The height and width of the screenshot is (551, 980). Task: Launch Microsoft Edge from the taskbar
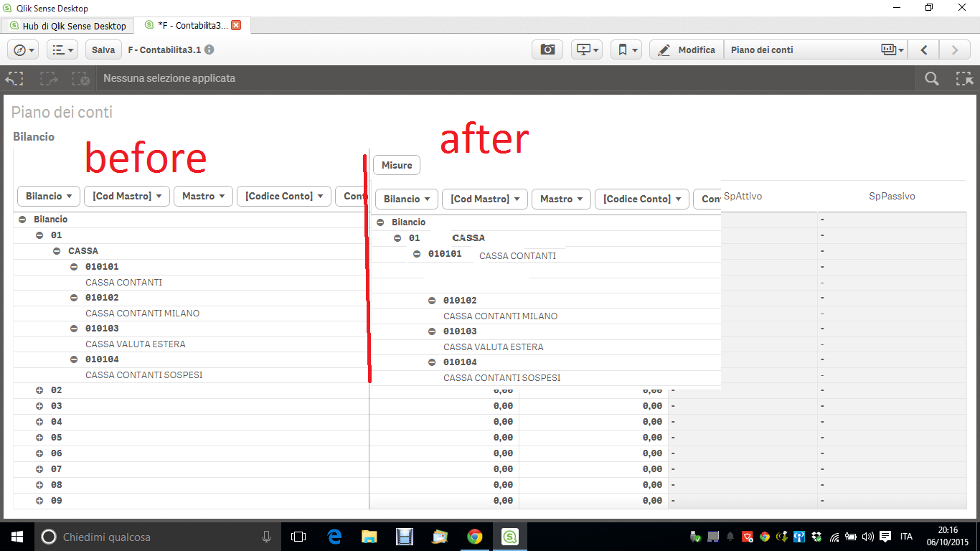pyautogui.click(x=334, y=537)
